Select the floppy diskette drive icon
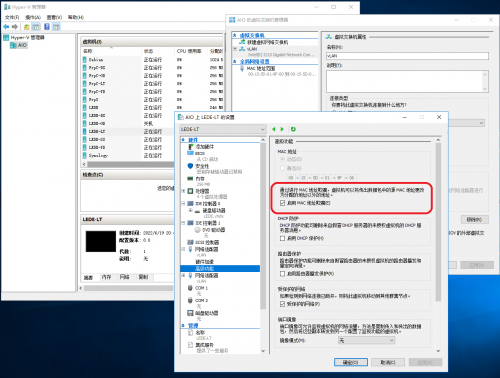Viewport: 500px width, 378px height. pos(190,313)
